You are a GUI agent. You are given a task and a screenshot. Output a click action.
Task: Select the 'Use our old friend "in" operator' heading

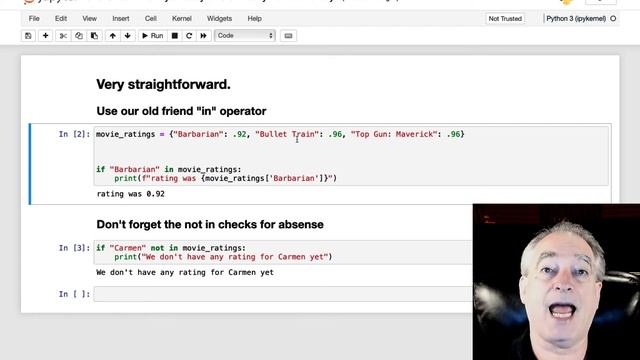coord(181,111)
